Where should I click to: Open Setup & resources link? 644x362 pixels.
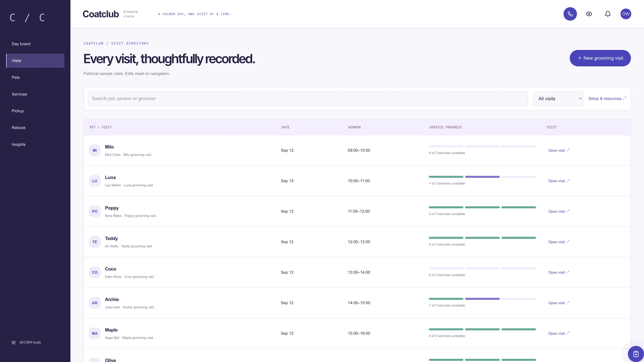tap(607, 98)
